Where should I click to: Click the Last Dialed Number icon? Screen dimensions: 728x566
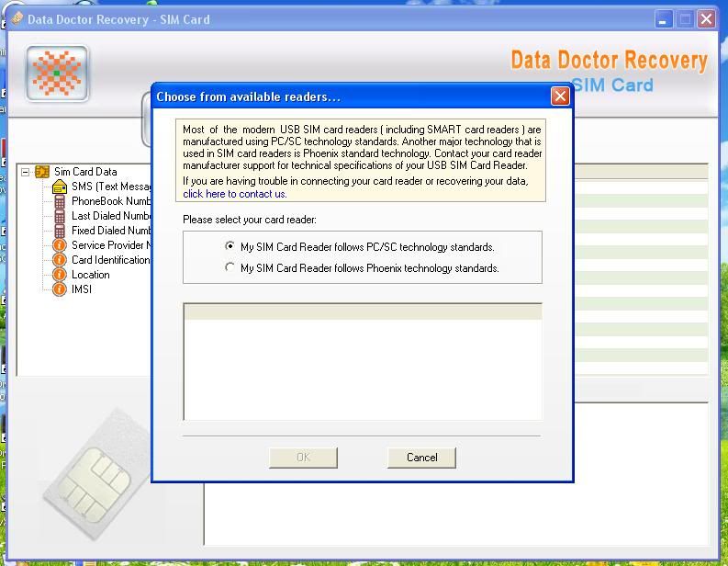pyautogui.click(x=60, y=216)
